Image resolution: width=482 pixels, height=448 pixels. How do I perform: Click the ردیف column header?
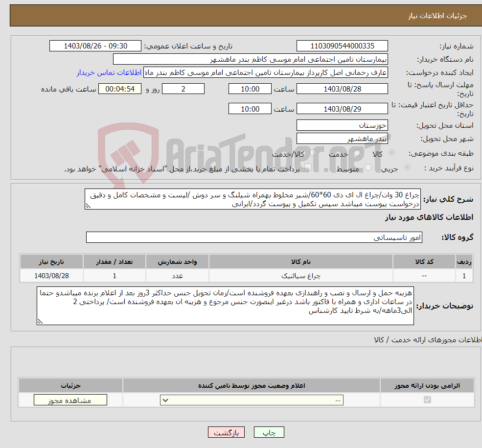tap(464, 261)
